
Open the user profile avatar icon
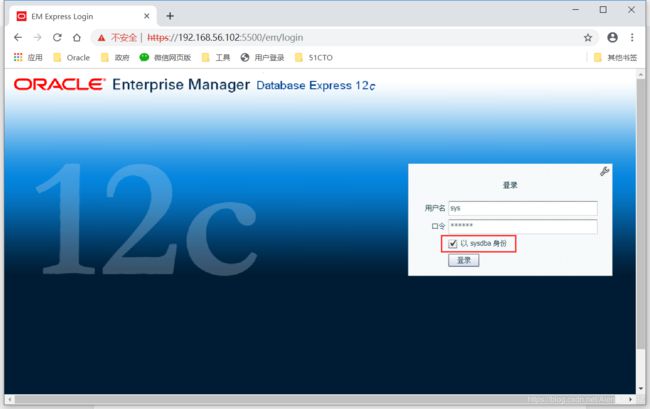point(612,37)
